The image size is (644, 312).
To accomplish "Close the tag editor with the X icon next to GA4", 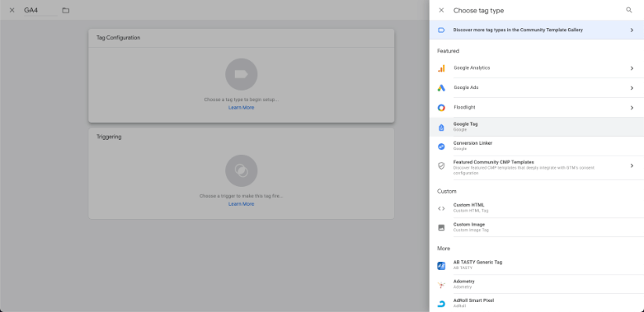I will (x=12, y=10).
